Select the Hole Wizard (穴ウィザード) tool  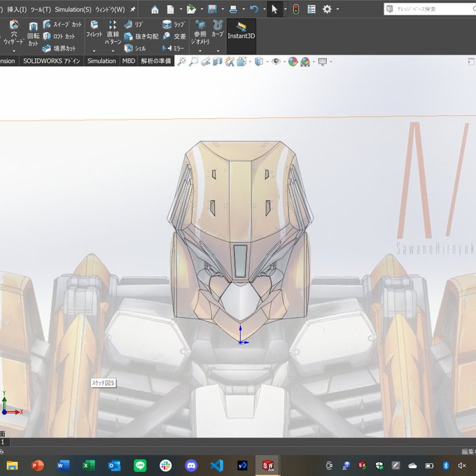14,33
